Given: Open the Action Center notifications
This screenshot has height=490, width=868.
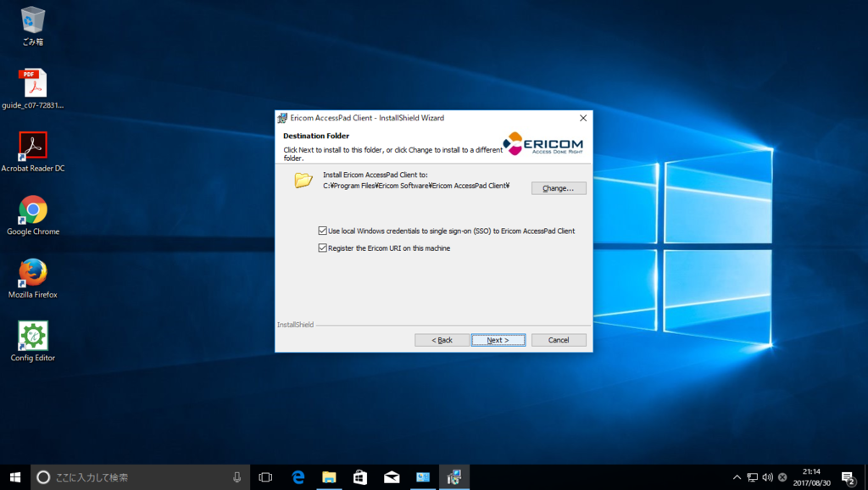Looking at the screenshot, I should (848, 477).
